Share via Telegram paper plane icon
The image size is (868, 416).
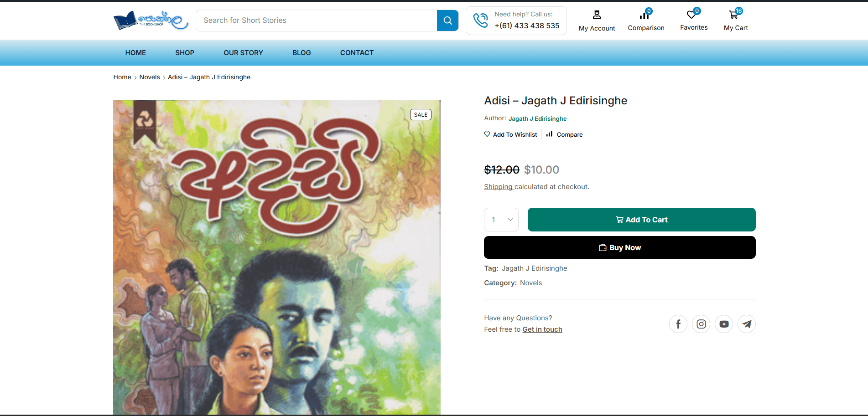747,324
